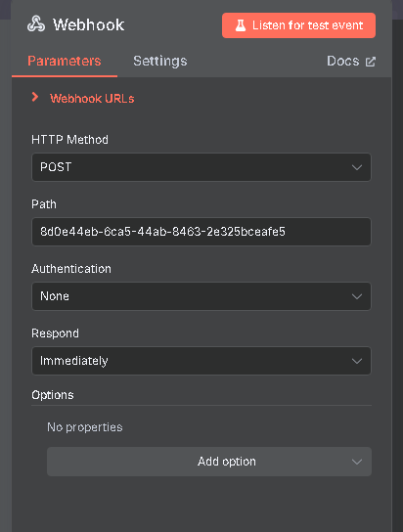Click the Options section heading
Image resolution: width=403 pixels, height=532 pixels.
(53, 395)
